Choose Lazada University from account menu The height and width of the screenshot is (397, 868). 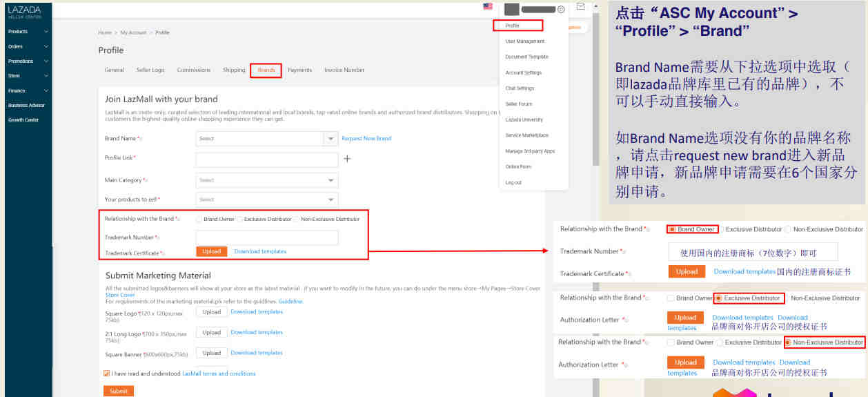[x=524, y=119]
